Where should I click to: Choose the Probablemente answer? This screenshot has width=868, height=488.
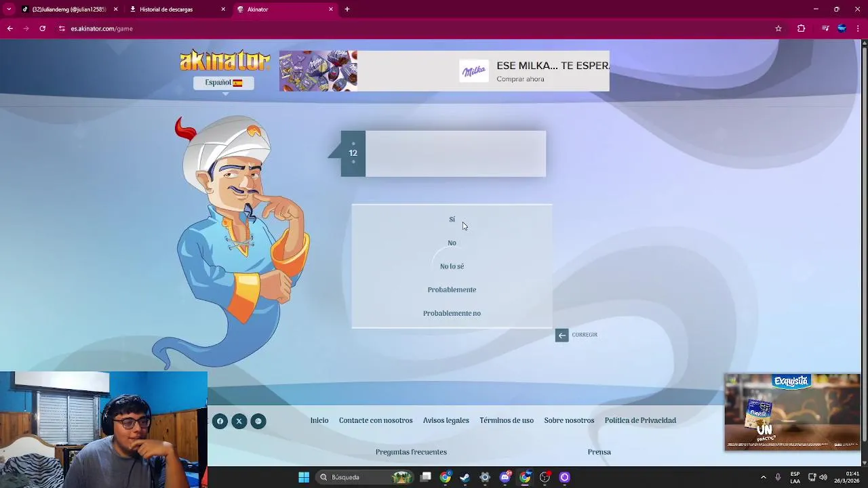[x=452, y=290]
